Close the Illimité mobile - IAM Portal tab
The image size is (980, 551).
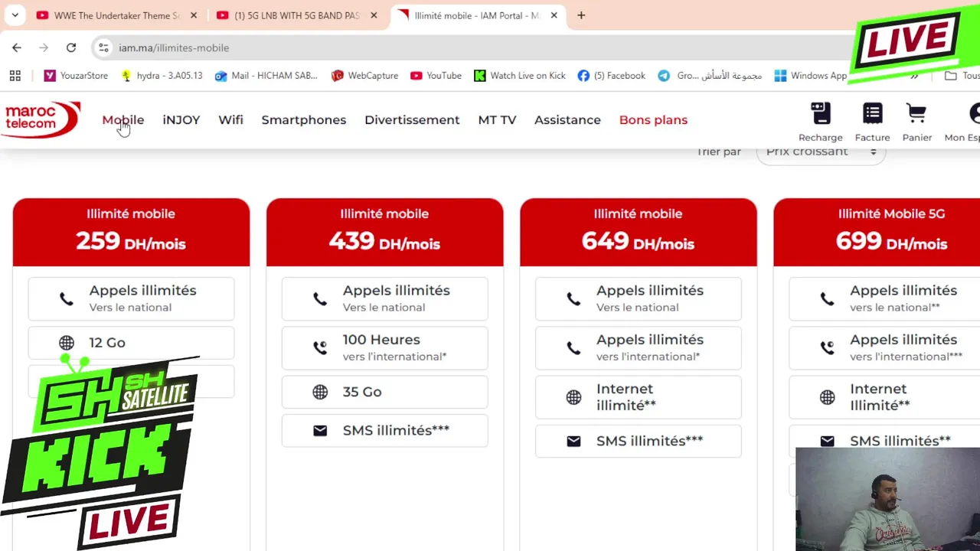point(554,15)
